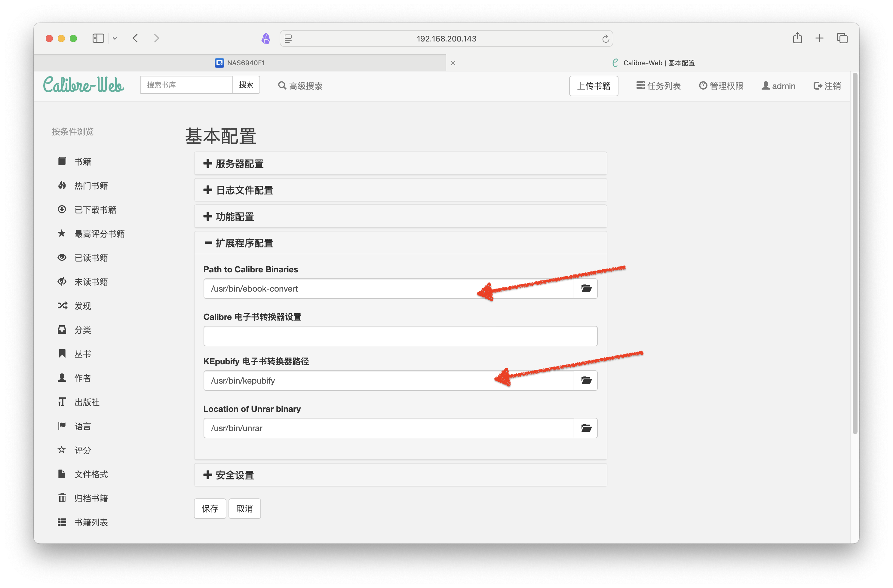Screen dimensions: 893x588
Task: Click Calibre 电子书转换器设置 input field
Action: pyautogui.click(x=400, y=336)
